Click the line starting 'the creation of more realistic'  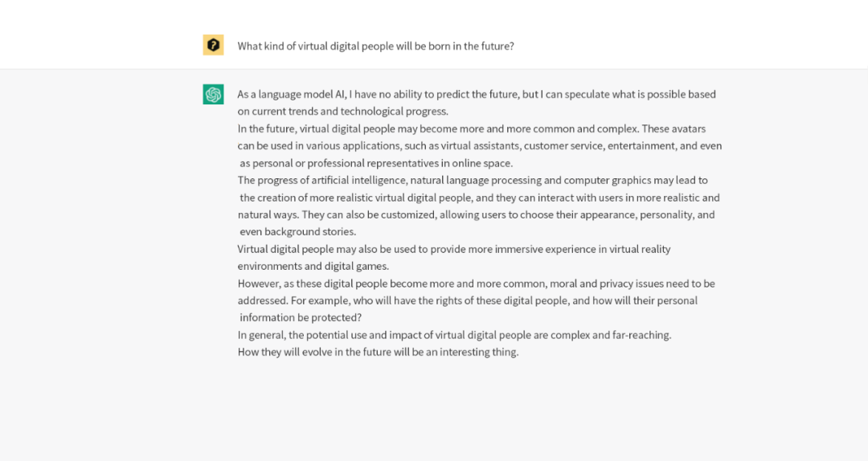[x=479, y=198]
